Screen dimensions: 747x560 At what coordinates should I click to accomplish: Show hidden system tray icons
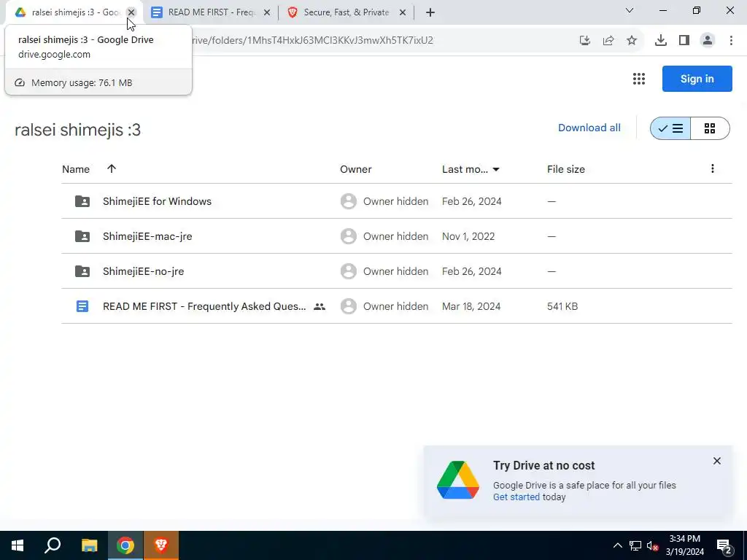coord(617,545)
